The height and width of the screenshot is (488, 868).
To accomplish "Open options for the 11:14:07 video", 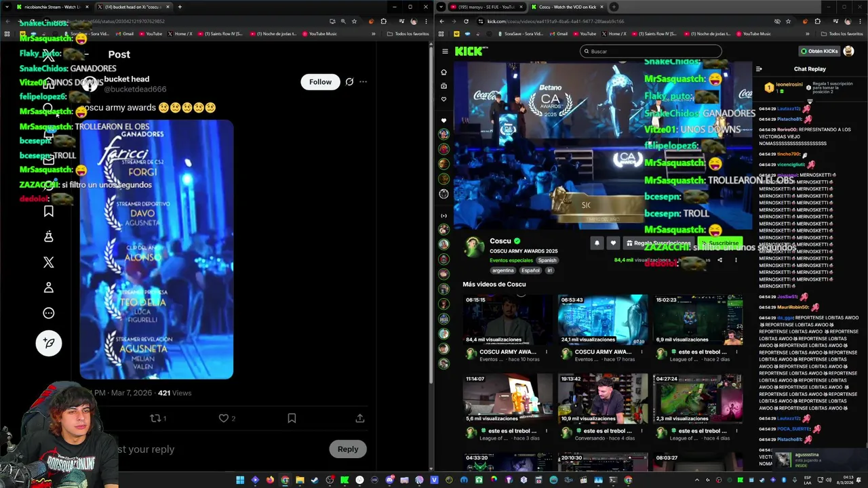I will coord(547,430).
